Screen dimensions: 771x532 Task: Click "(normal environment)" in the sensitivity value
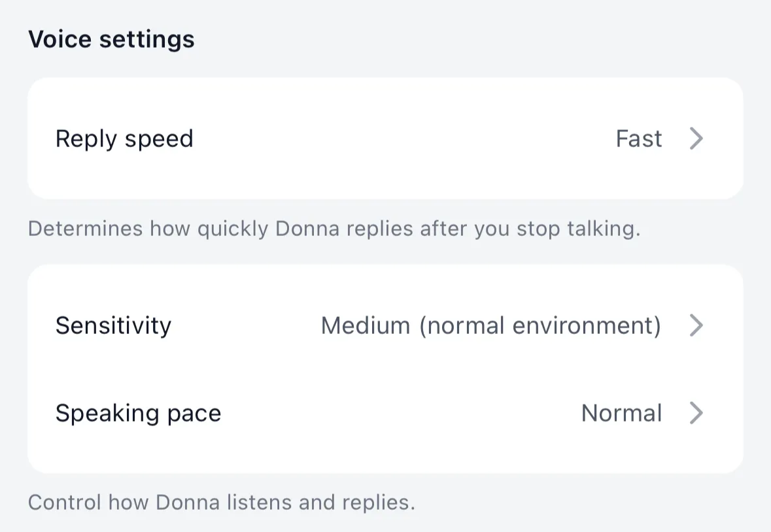click(x=540, y=325)
